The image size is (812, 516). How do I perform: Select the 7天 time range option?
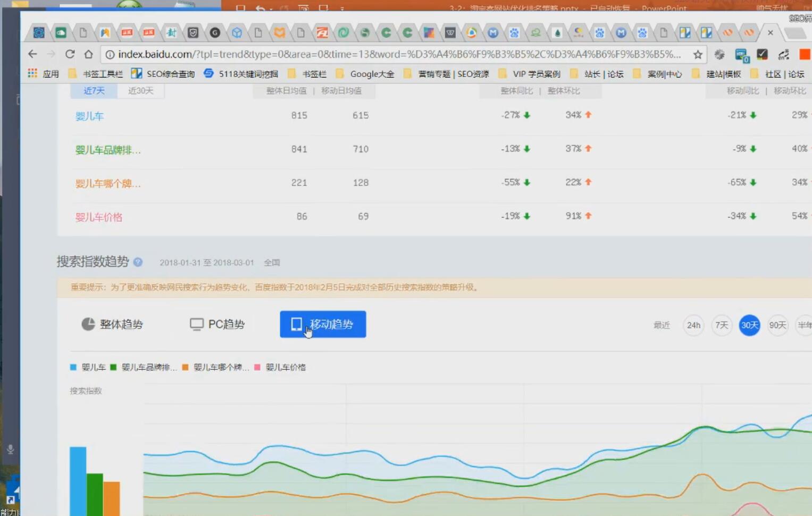pos(722,325)
